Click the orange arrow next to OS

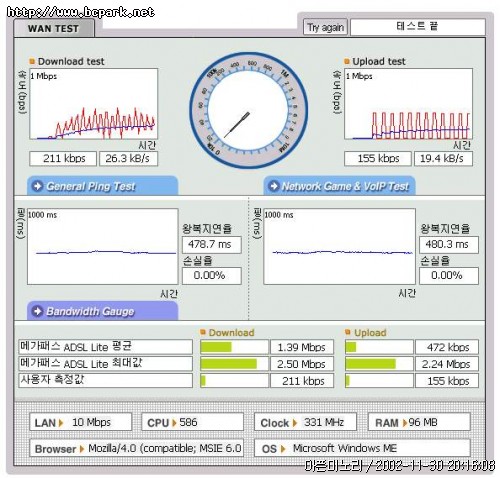283,449
